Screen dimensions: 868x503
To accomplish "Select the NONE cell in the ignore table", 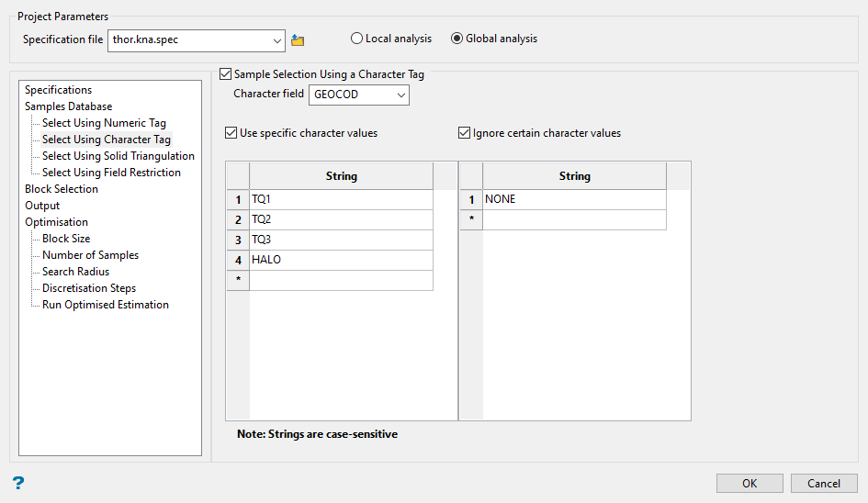I will (x=573, y=199).
